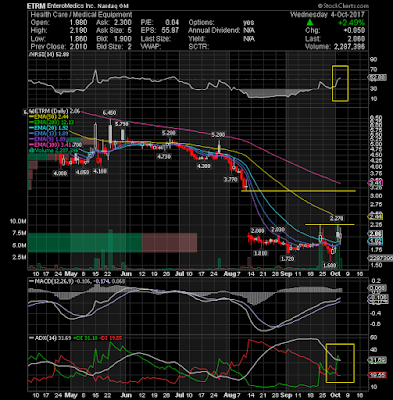Click the yellow rectangle on ADX panel
This screenshot has height=400, width=393.
pos(340,363)
